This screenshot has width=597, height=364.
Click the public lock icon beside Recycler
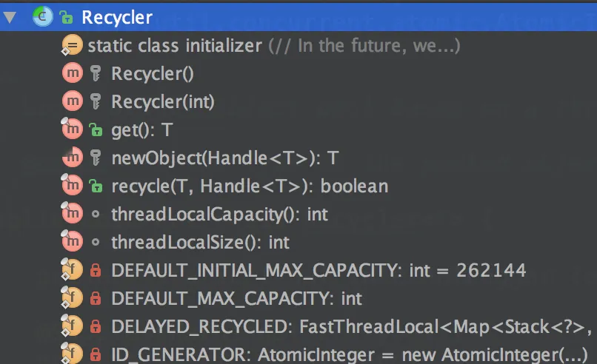[x=66, y=17]
